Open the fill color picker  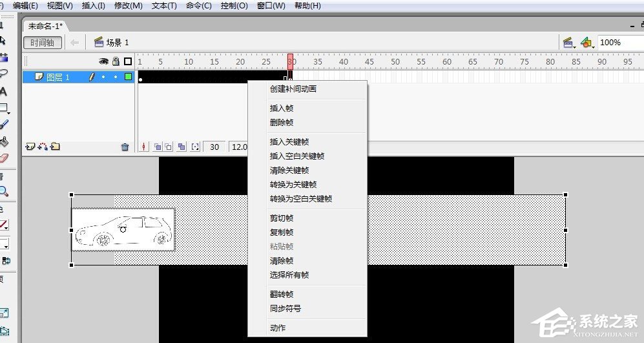[4, 243]
